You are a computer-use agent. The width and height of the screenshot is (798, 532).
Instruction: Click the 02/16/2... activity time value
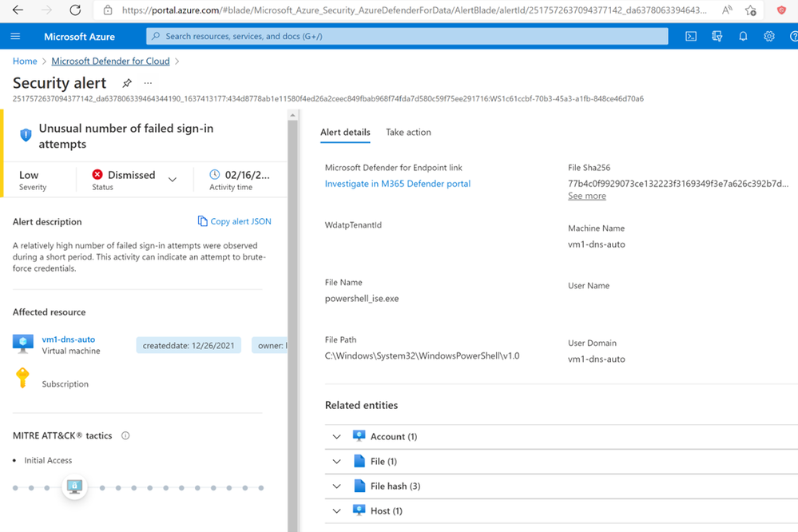click(248, 175)
